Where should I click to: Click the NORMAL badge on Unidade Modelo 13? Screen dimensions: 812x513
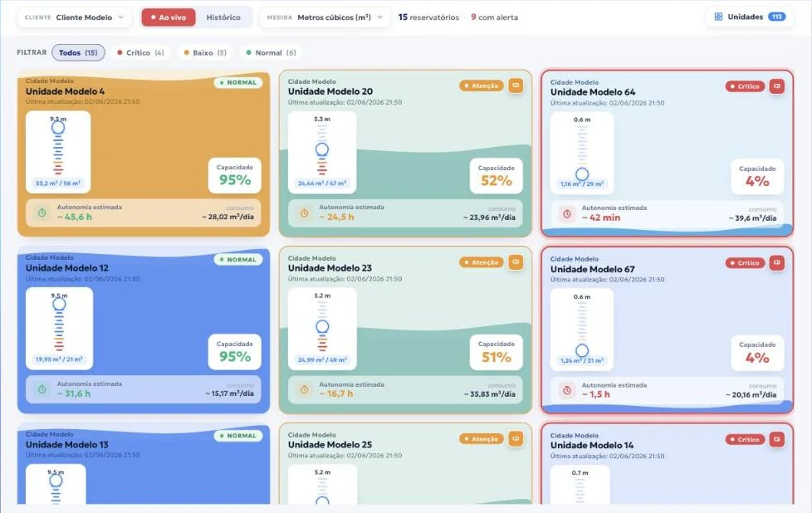238,436
